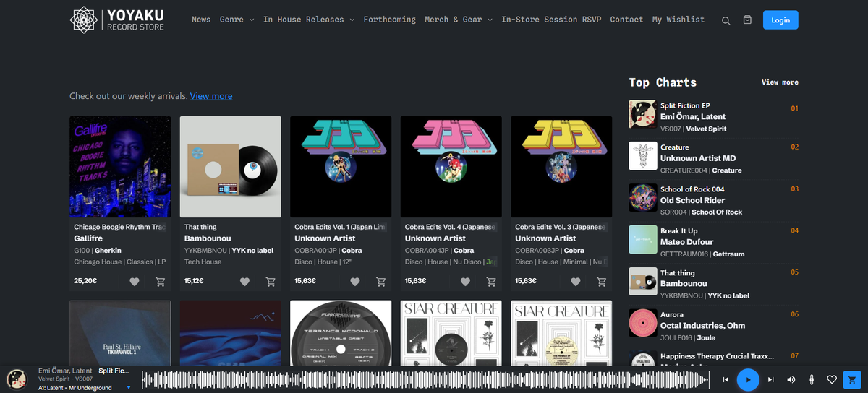This screenshot has width=868, height=393.
Task: Open Forthcoming releases page
Action: click(390, 20)
